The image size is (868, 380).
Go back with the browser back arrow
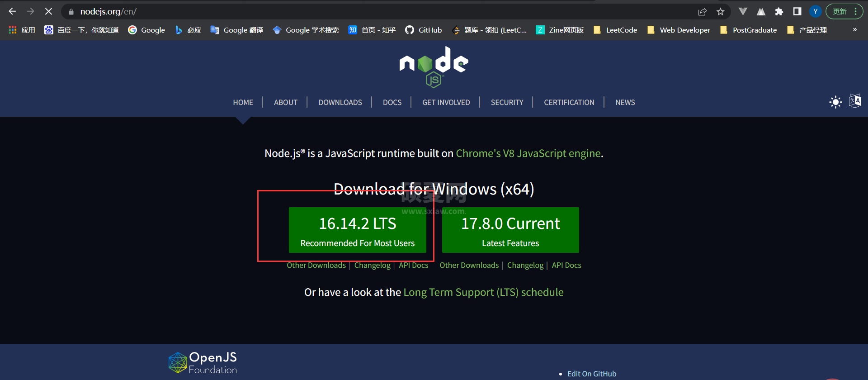tap(12, 11)
